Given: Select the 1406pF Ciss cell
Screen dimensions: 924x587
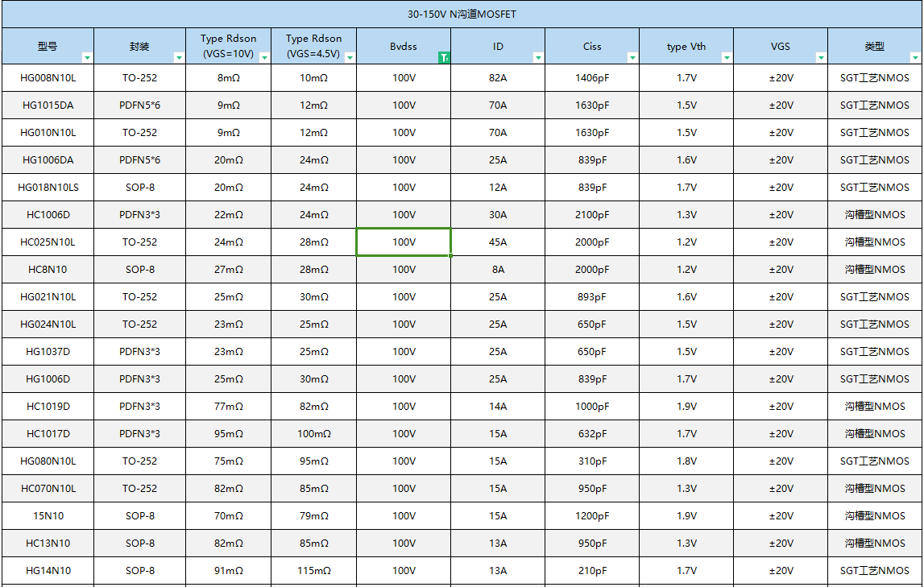Looking at the screenshot, I should (592, 78).
